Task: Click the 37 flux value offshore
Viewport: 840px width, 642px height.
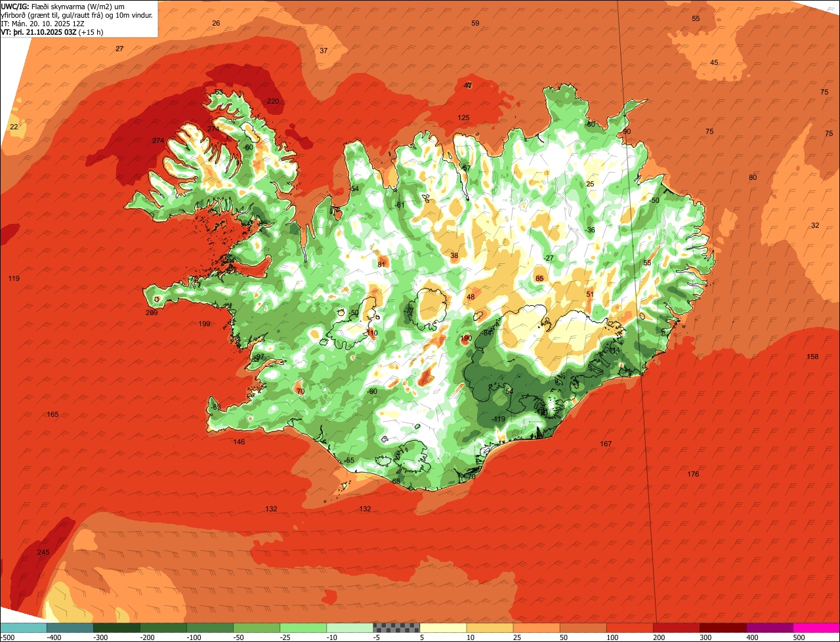Action: tap(324, 51)
